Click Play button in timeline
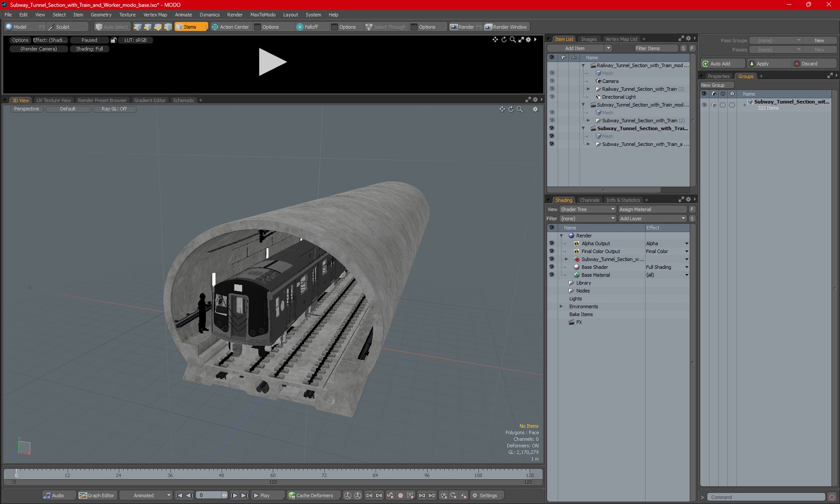The image size is (840, 504). tap(267, 496)
